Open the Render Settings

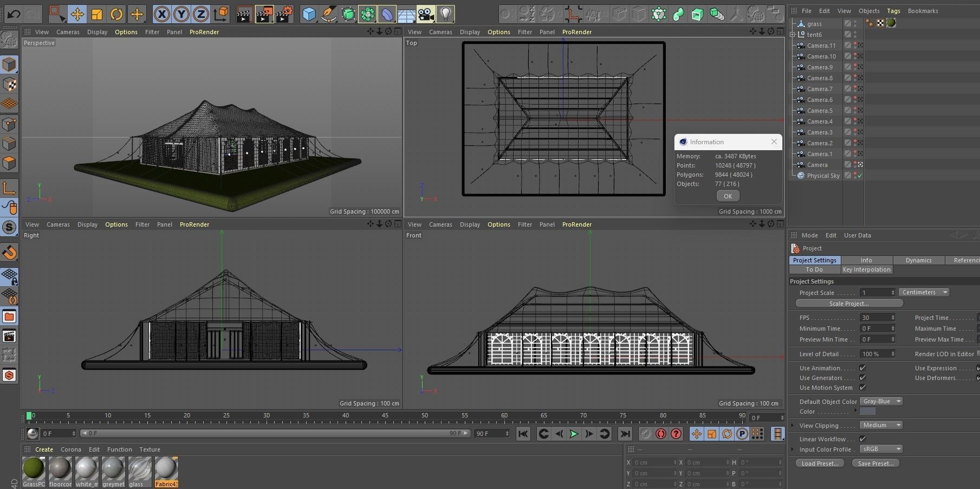coord(284,14)
